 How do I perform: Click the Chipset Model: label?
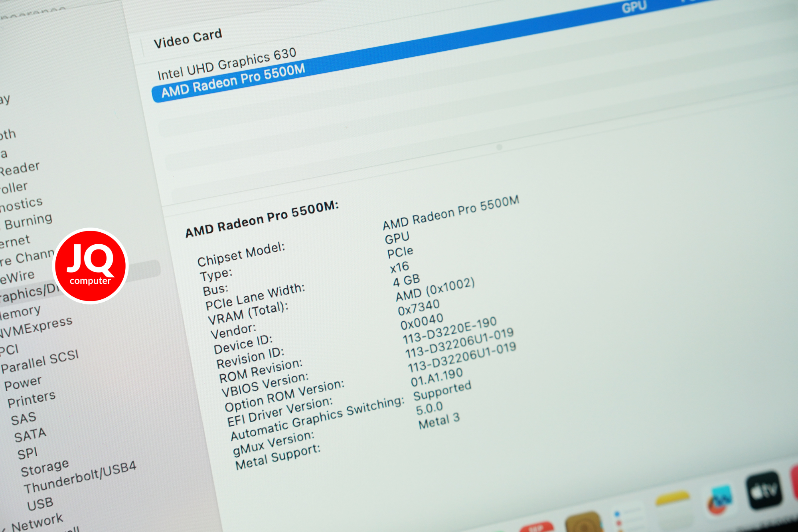click(x=241, y=254)
